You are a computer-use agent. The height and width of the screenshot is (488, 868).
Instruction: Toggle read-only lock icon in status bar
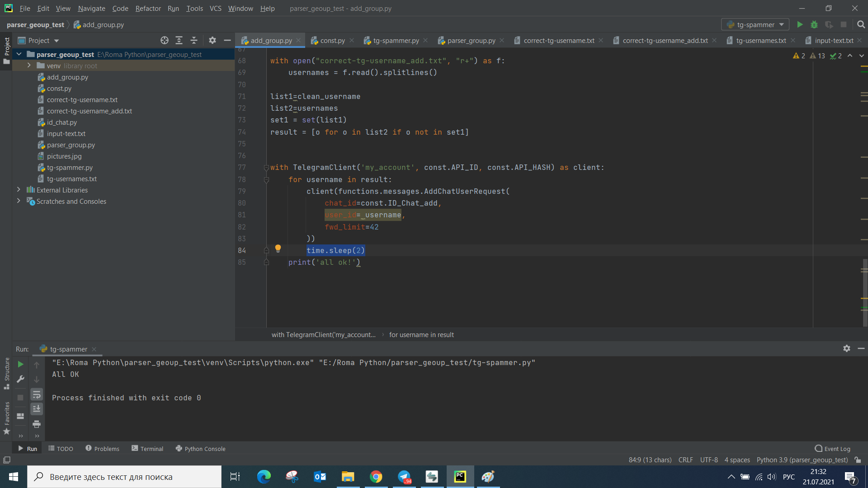(x=858, y=460)
